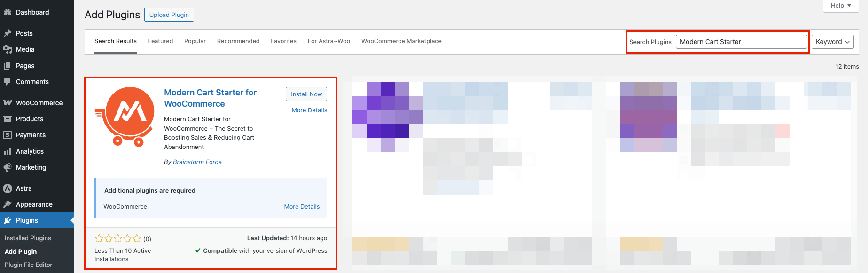Image resolution: width=868 pixels, height=273 pixels.
Task: Open the Brainstorm Force author link
Action: click(x=197, y=162)
